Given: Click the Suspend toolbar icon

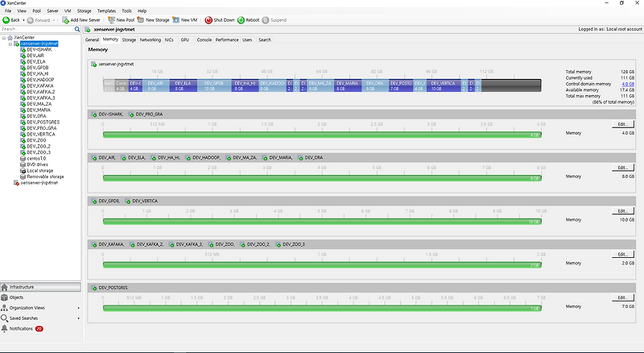Looking at the screenshot, I should (266, 20).
